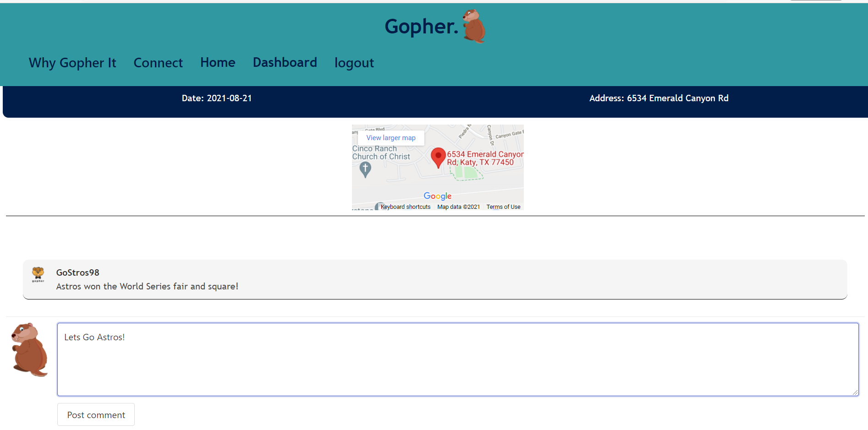Viewport: 868px width, 430px height.
Task: Open the Dashboard page
Action: tap(285, 62)
